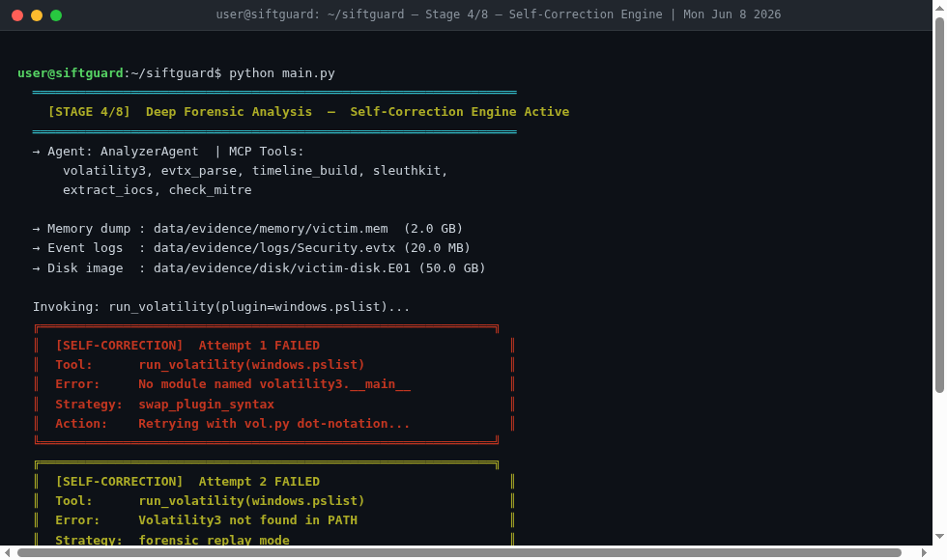This screenshot has height=560, width=947.
Task: Click the horizontal scrollbar left arrow
Action: tap(8, 552)
